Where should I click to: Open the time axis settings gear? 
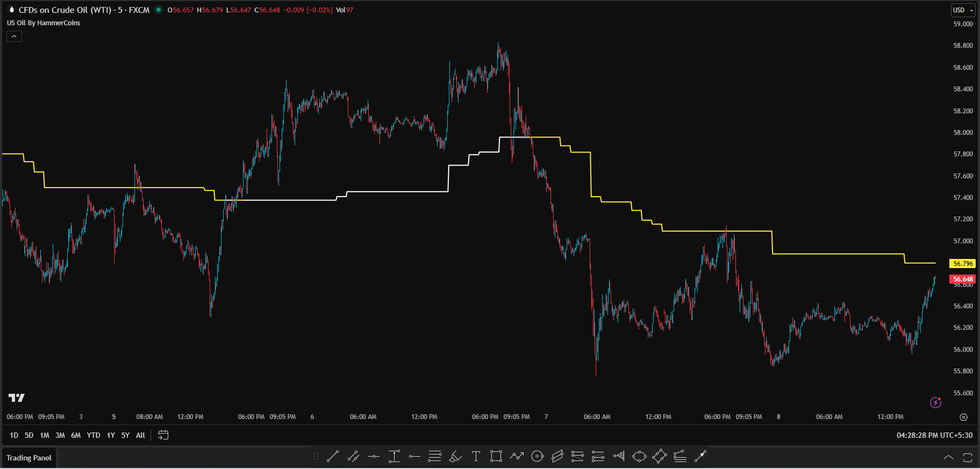[963, 417]
